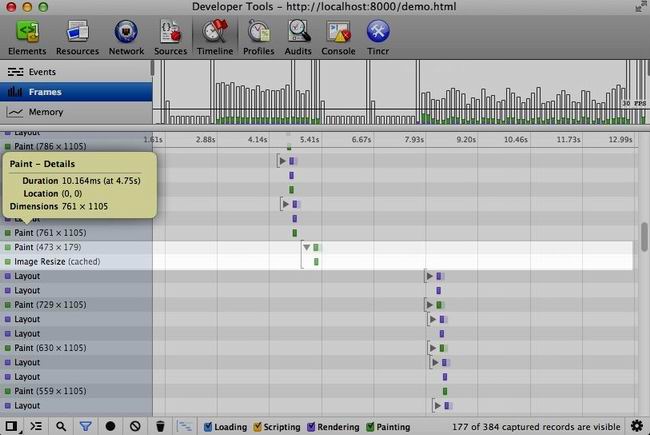Toggle the Loading checkbox
The height and width of the screenshot is (435, 650).
pyautogui.click(x=208, y=426)
